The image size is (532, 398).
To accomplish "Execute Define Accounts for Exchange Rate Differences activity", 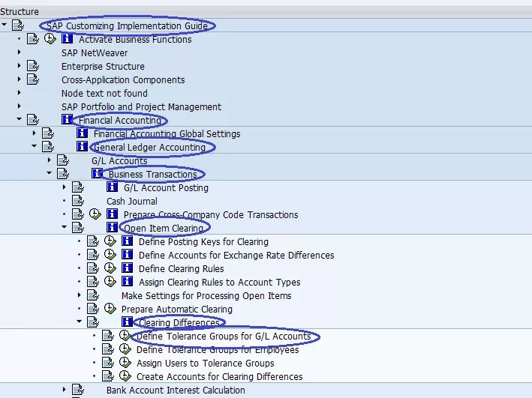I will [110, 254].
